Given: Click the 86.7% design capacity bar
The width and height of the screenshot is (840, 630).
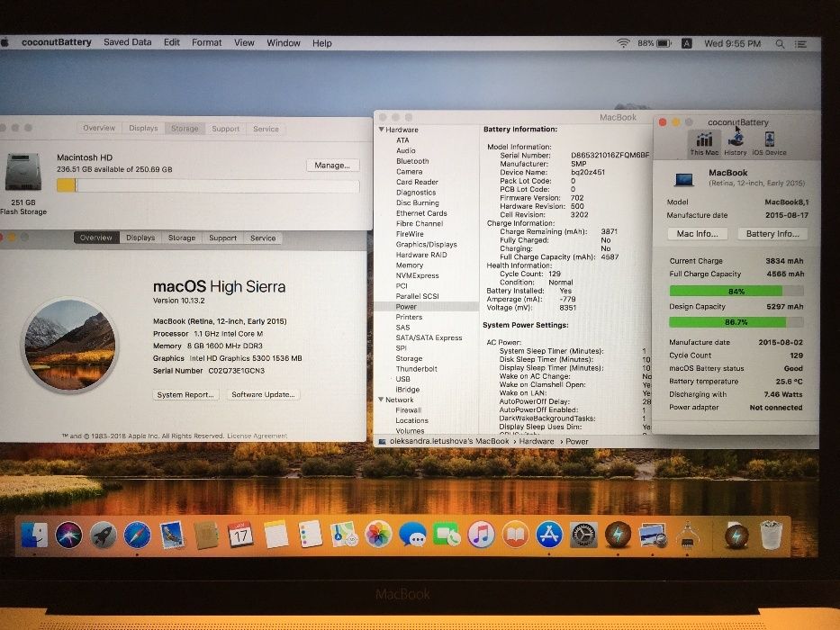Looking at the screenshot, I should (x=736, y=322).
